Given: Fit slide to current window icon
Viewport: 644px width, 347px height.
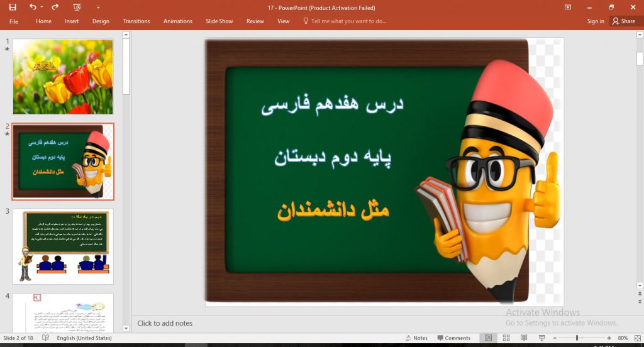Looking at the screenshot, I should (x=636, y=338).
